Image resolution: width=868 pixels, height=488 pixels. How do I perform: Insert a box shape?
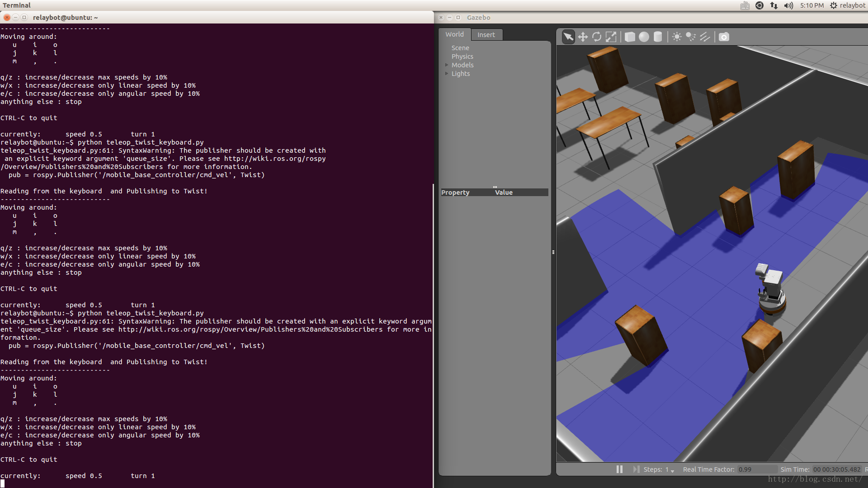click(630, 37)
